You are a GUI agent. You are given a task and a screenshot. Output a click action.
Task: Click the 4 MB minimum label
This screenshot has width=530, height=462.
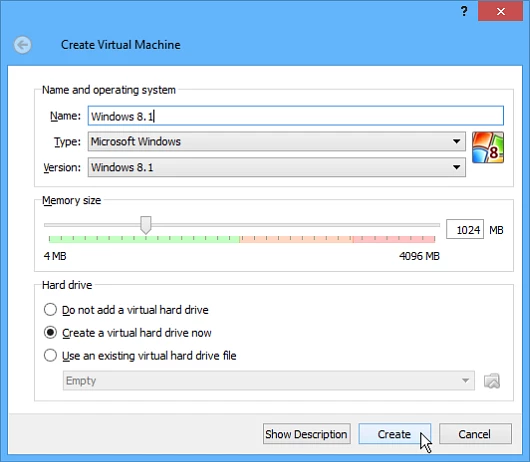click(55, 256)
